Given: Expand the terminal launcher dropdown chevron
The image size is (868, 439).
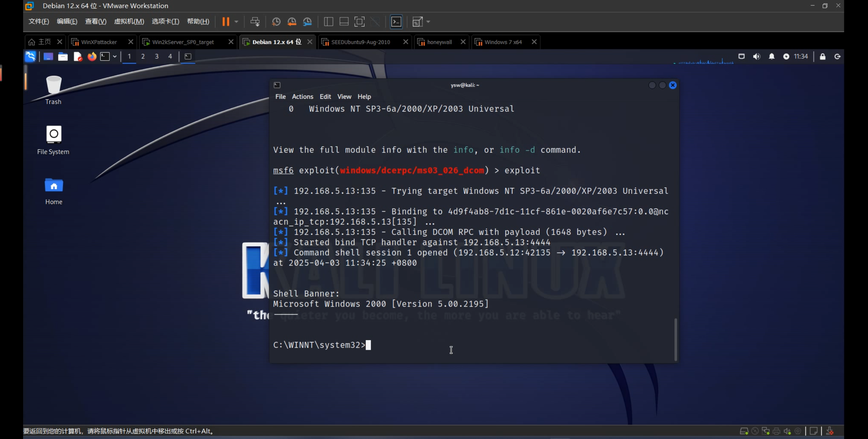Looking at the screenshot, I should coord(115,56).
